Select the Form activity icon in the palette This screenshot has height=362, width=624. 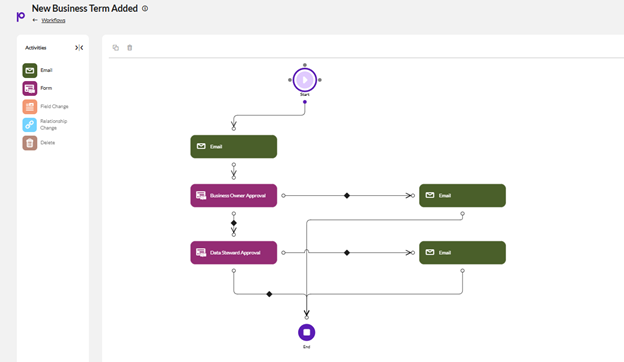tap(30, 88)
